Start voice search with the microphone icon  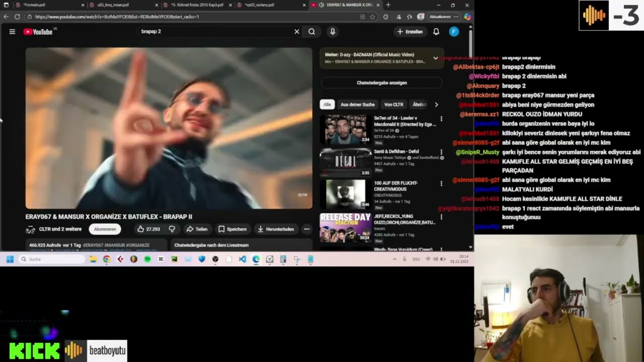pos(333,32)
